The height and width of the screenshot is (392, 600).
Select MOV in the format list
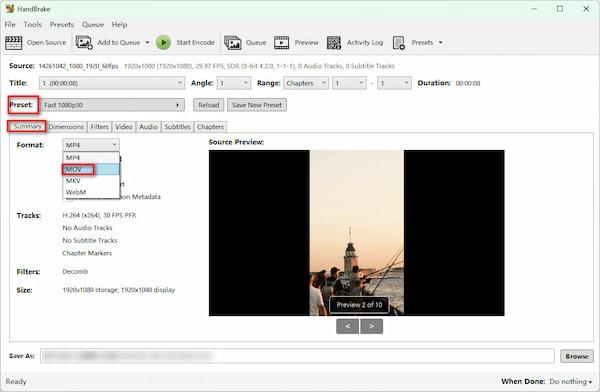coord(91,169)
